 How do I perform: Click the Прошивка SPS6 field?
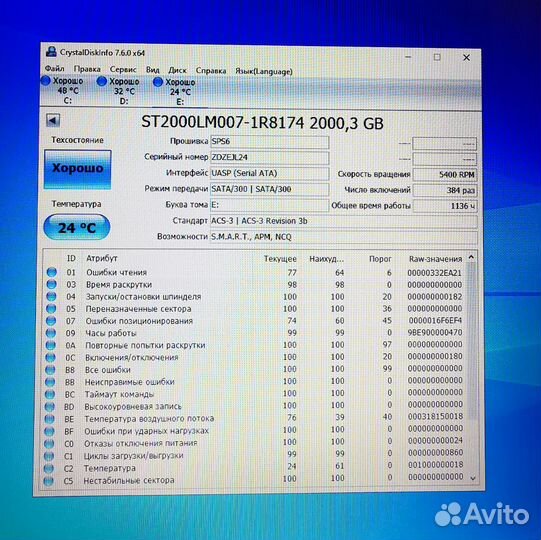[269, 142]
